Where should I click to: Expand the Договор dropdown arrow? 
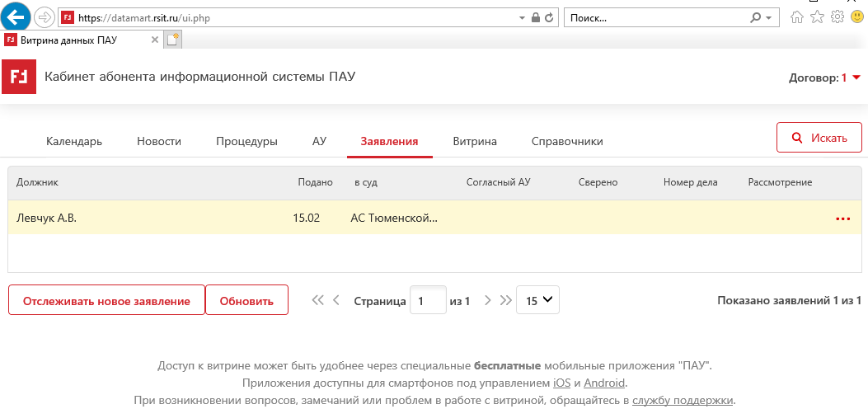point(856,78)
